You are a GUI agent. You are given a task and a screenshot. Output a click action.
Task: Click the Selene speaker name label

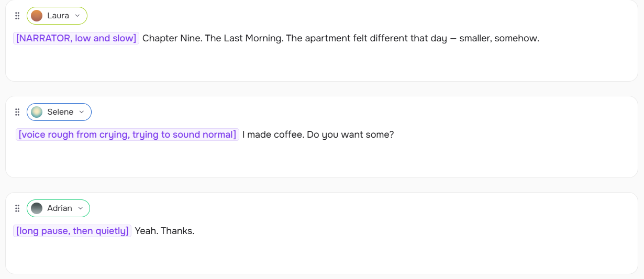tap(60, 112)
